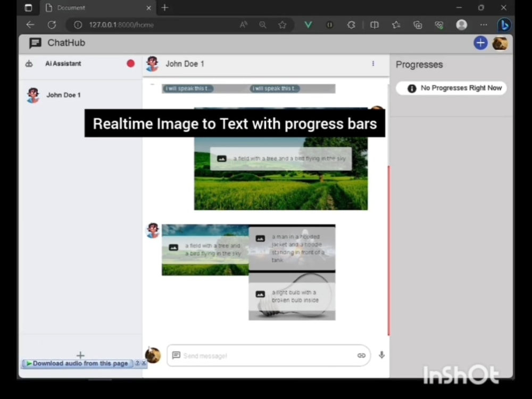Toggle the red status dot next to AI Assistant
Viewport: 532px width, 399px height.
(130, 63)
